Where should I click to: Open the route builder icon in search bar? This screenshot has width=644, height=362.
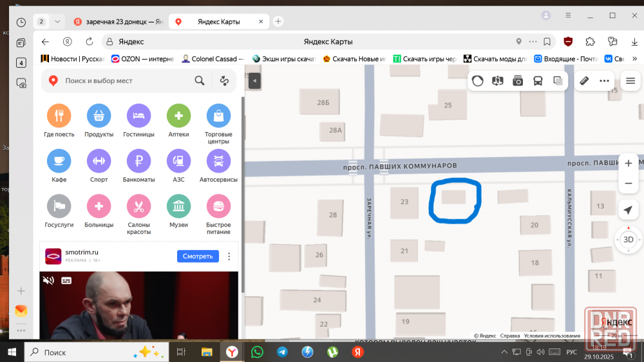pyautogui.click(x=224, y=81)
